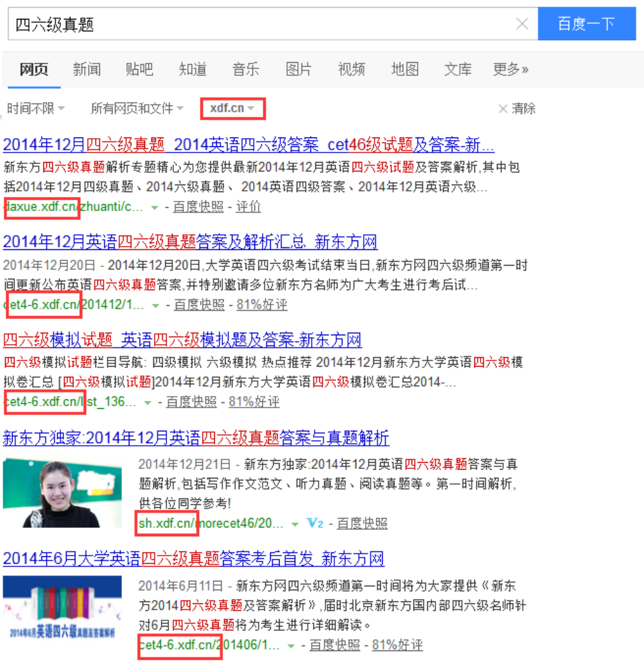Screen dimensions: 644x663
Task: Open the 所有网页和文件 file type dropdown
Action: pos(137,109)
